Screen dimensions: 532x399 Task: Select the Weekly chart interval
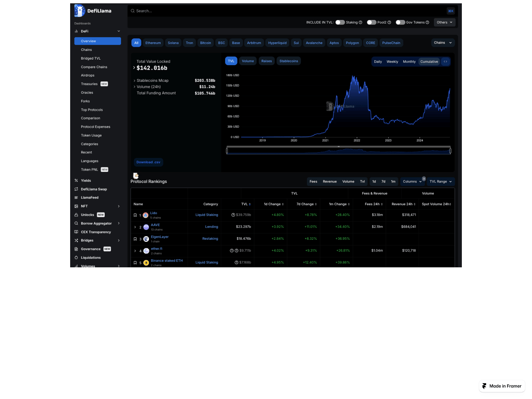[x=392, y=62]
